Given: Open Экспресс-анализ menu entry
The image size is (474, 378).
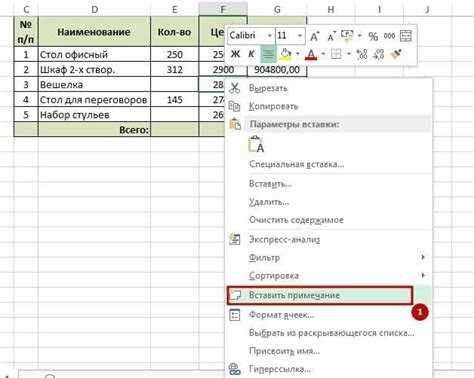Looking at the screenshot, I should point(329,240).
